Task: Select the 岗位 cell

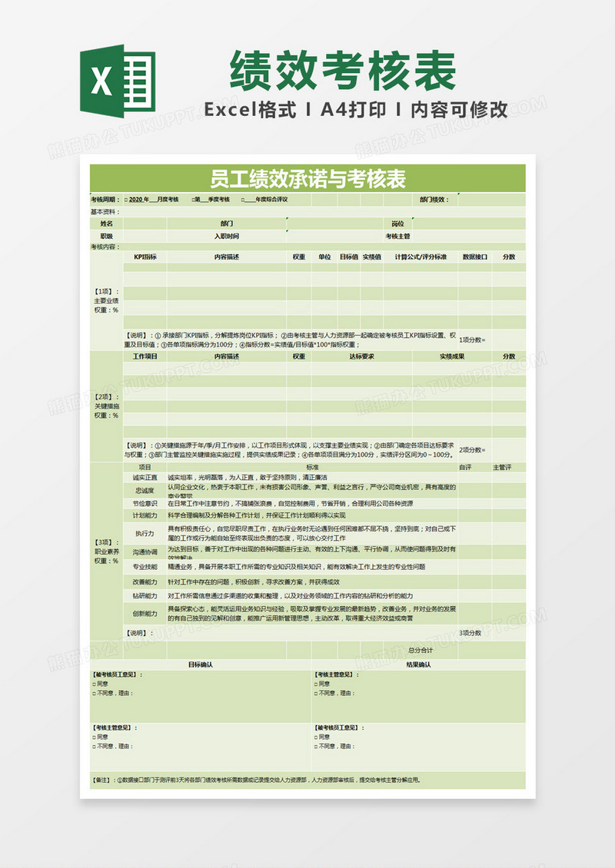Action: (x=397, y=224)
